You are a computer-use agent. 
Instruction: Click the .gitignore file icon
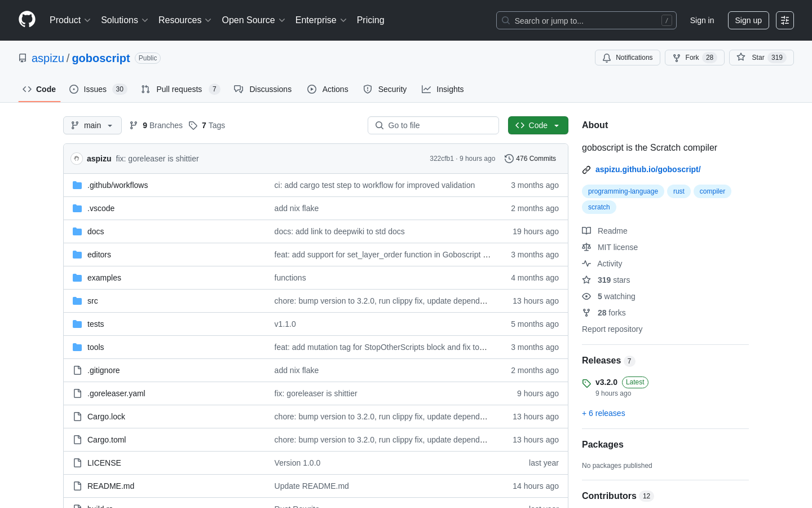tap(77, 370)
